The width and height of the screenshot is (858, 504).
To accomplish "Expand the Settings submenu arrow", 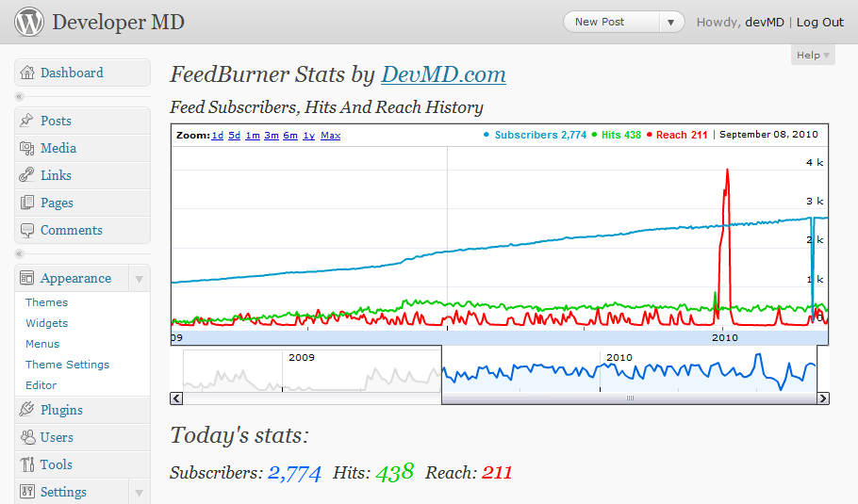I will (x=139, y=493).
